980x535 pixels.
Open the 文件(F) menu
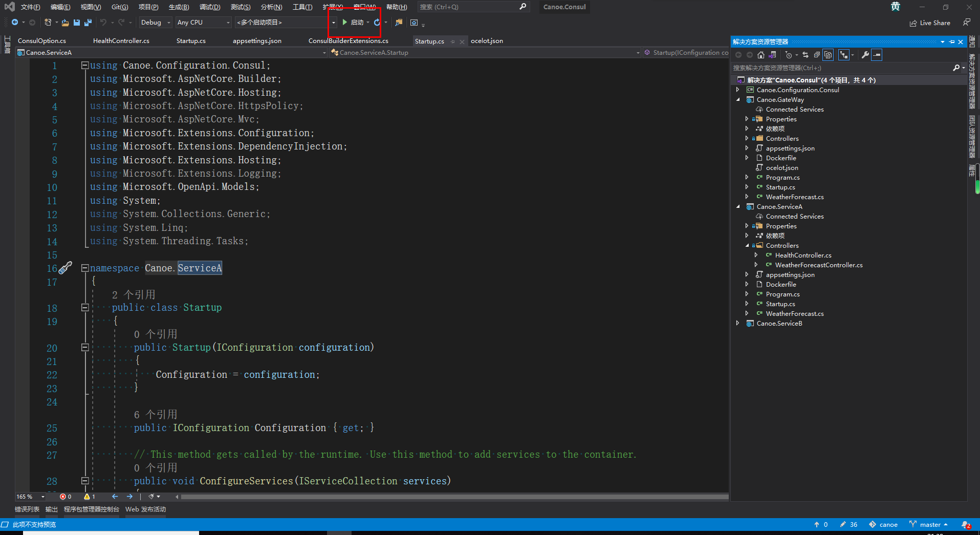click(x=30, y=7)
